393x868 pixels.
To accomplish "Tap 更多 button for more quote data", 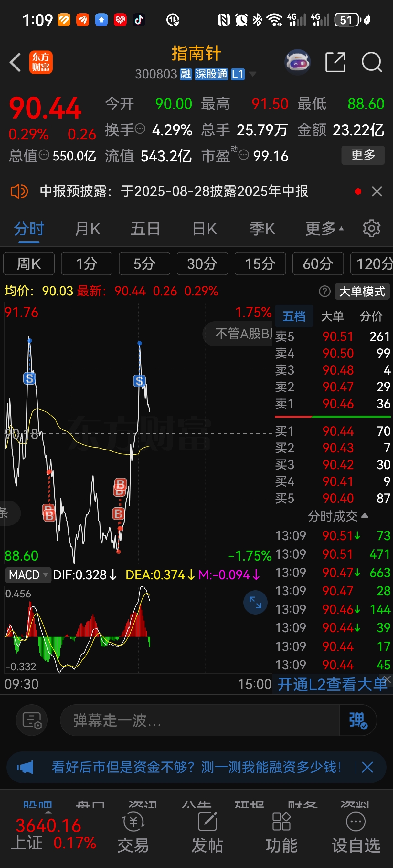I will (363, 155).
